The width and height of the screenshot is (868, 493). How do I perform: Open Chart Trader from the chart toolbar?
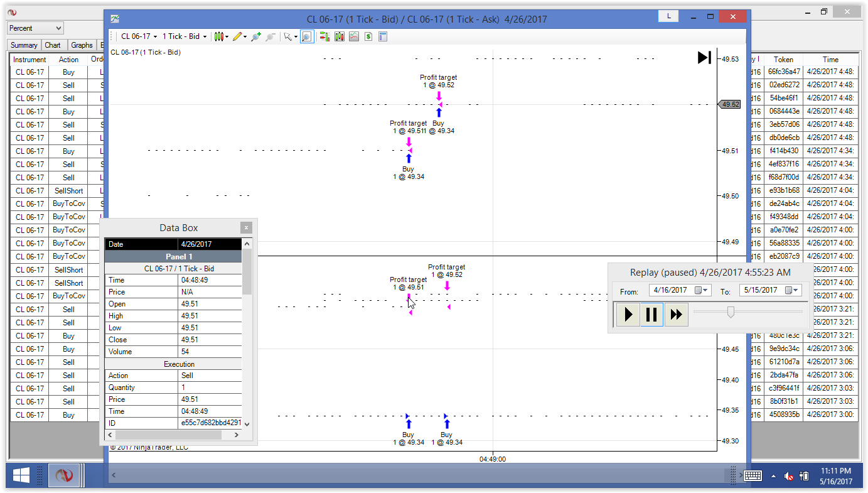click(x=324, y=36)
